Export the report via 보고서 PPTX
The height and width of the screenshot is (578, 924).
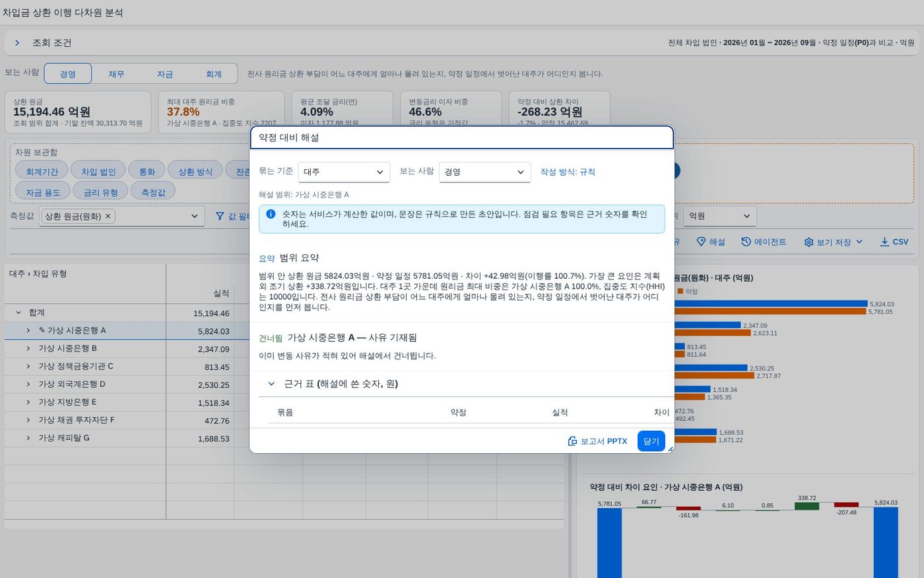pos(597,441)
